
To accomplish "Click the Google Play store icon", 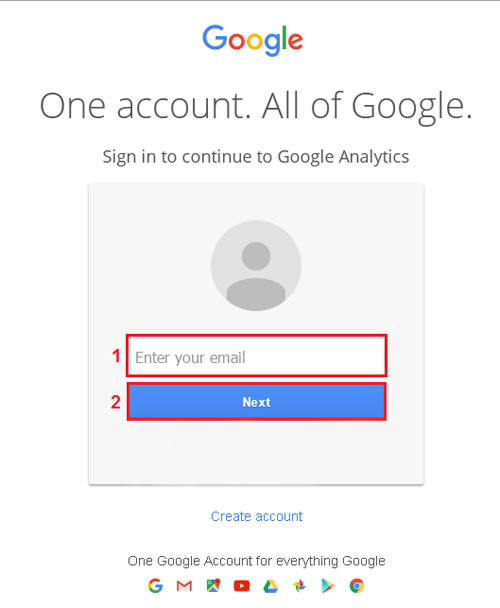I will tap(328, 586).
